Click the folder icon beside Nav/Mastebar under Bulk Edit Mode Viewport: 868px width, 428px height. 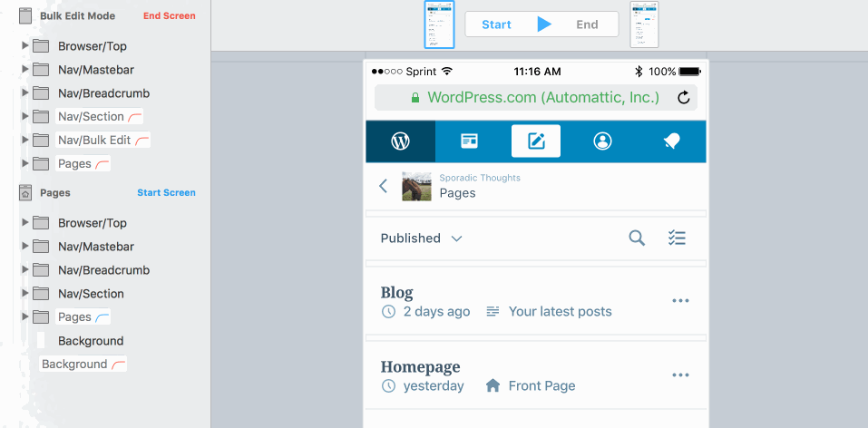pyautogui.click(x=41, y=69)
